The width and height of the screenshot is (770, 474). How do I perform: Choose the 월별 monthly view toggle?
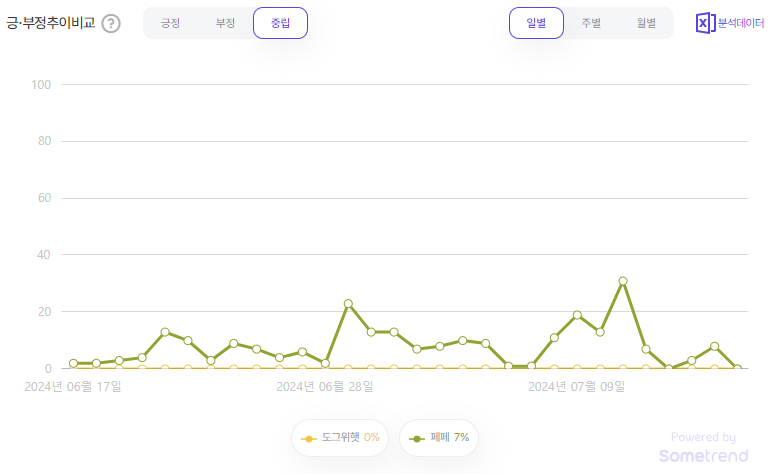tap(646, 23)
